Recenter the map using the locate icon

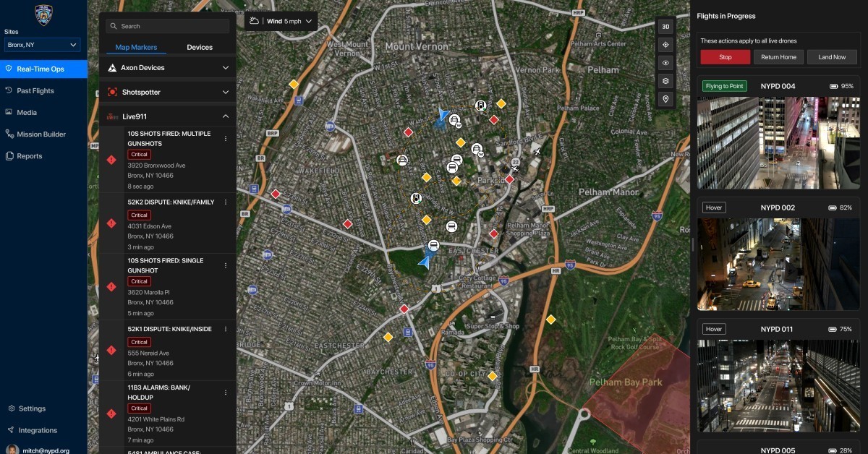click(665, 45)
